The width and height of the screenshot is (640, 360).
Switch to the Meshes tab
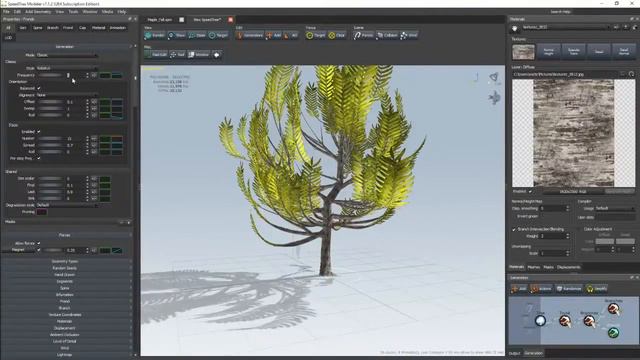pos(533,267)
